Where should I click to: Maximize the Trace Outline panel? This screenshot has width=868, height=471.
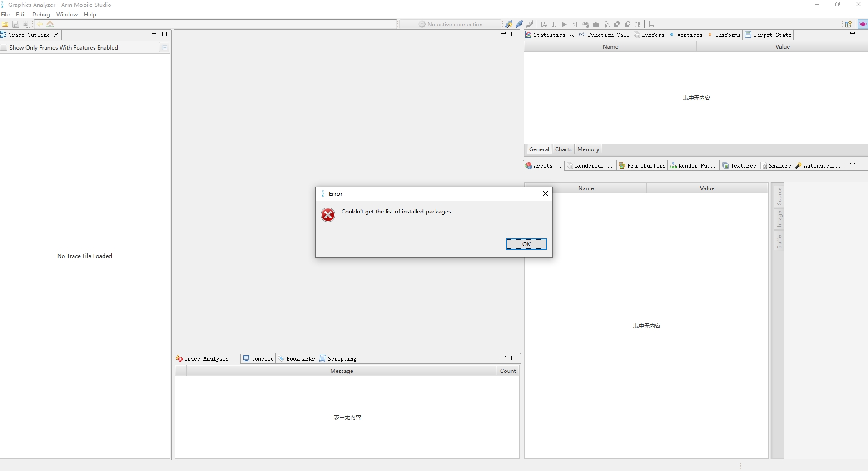click(x=164, y=34)
